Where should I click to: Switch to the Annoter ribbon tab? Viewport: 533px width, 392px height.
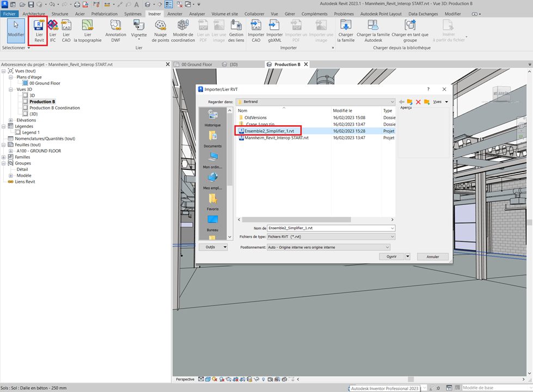pos(175,14)
